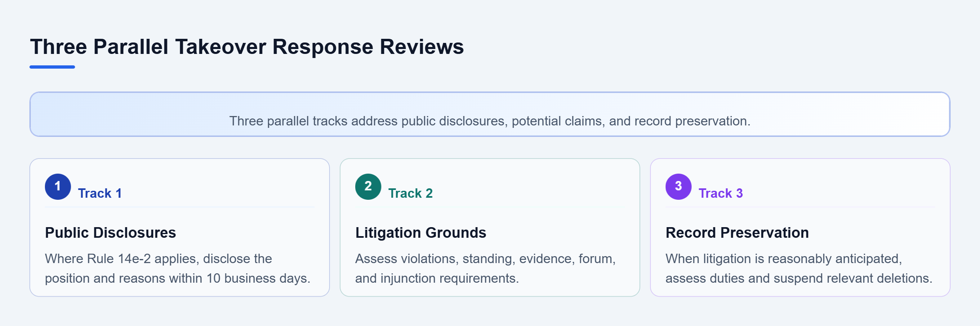Click the summary sentence about three parallel tracks

pyautogui.click(x=490, y=121)
